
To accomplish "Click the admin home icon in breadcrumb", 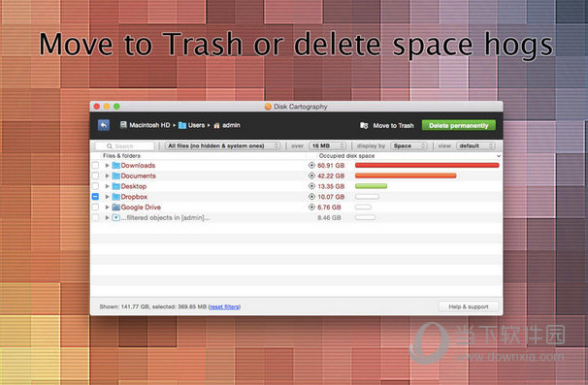I will [x=216, y=125].
